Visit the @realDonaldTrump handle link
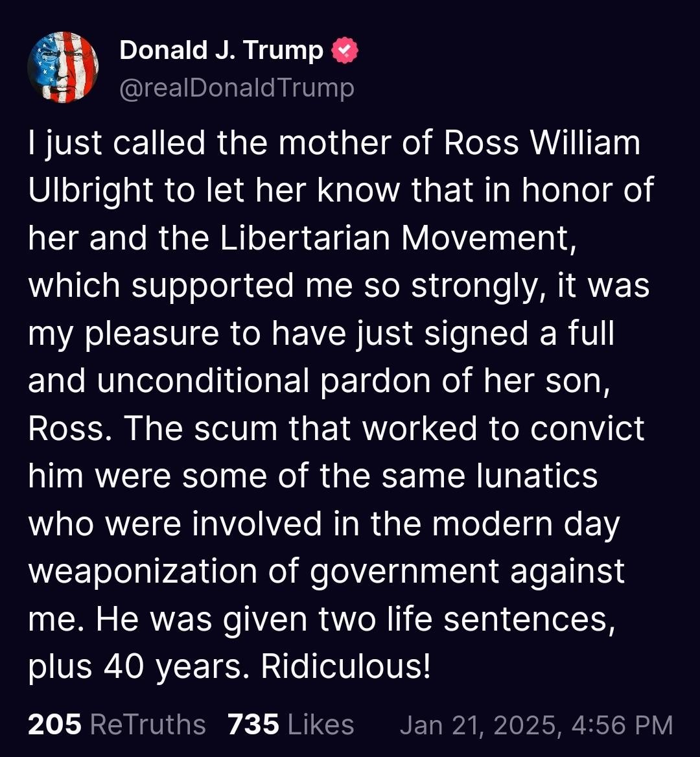Image resolution: width=700 pixels, height=757 pixels. coord(237,88)
